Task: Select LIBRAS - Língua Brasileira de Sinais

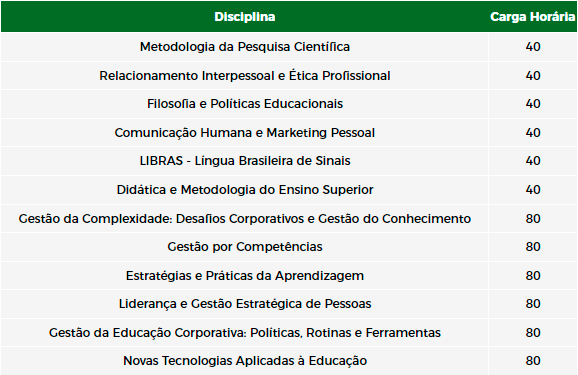Action: click(x=245, y=161)
